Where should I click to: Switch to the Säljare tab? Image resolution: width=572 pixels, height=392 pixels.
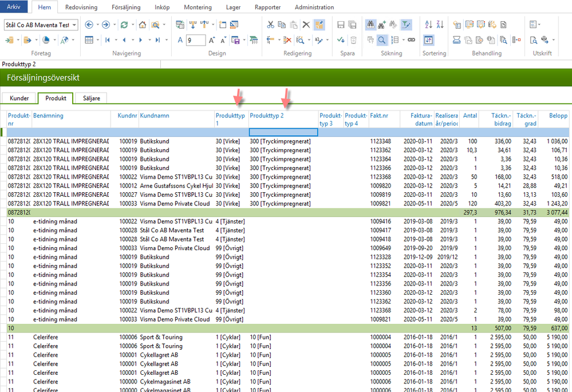[90, 98]
